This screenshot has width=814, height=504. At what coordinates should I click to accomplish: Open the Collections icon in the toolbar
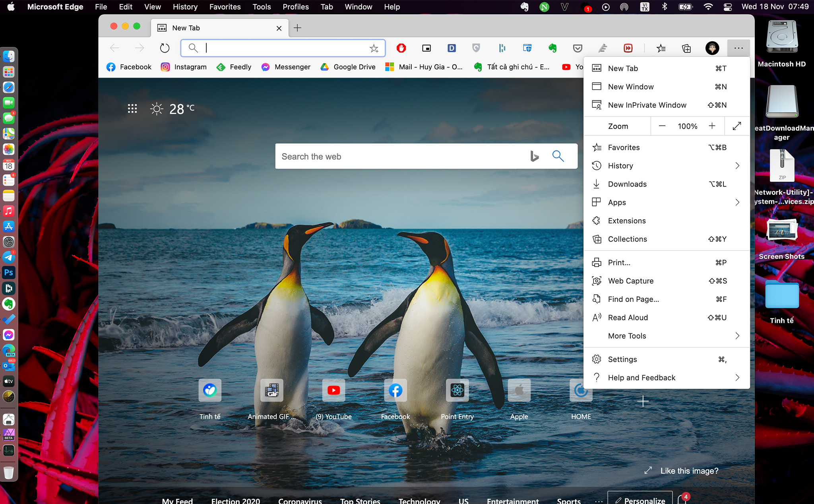coord(686,48)
